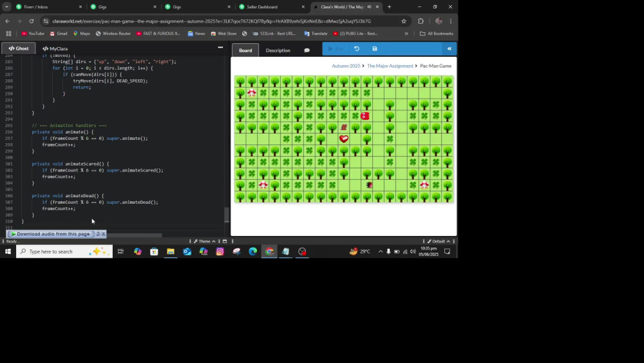Follow the Autumn 2025 breadcrumb link

point(346,66)
